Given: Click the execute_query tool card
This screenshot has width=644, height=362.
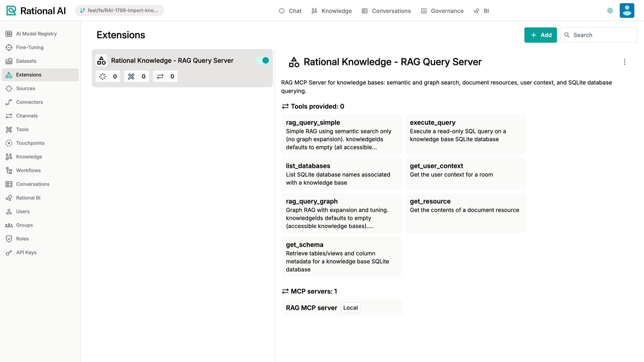Looking at the screenshot, I should (465, 134).
